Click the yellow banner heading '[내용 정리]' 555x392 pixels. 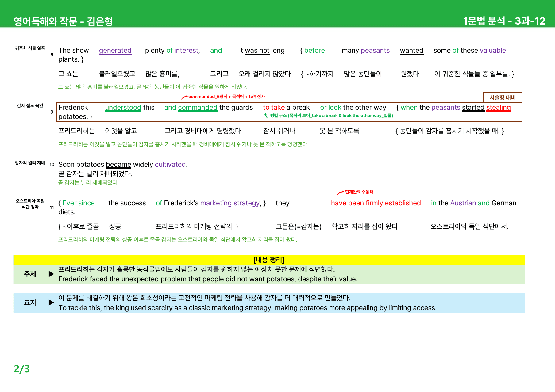click(269, 260)
